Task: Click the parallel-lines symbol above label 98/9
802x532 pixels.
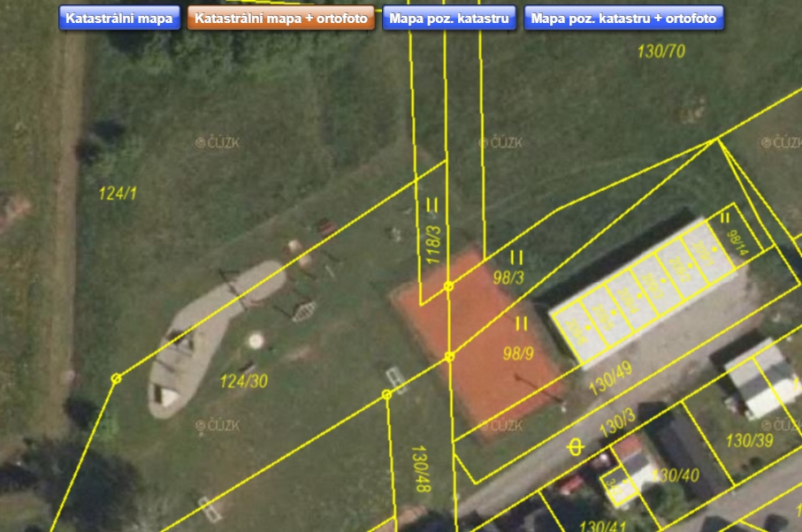Action: pos(522,323)
